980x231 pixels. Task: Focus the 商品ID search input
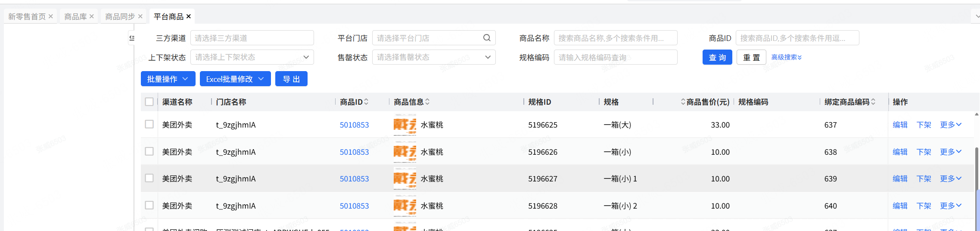(x=797, y=38)
